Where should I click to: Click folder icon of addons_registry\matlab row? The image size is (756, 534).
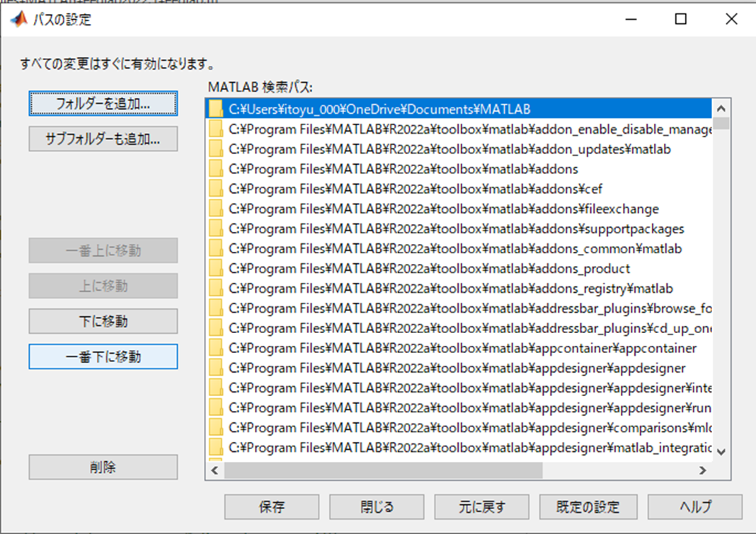pyautogui.click(x=215, y=288)
